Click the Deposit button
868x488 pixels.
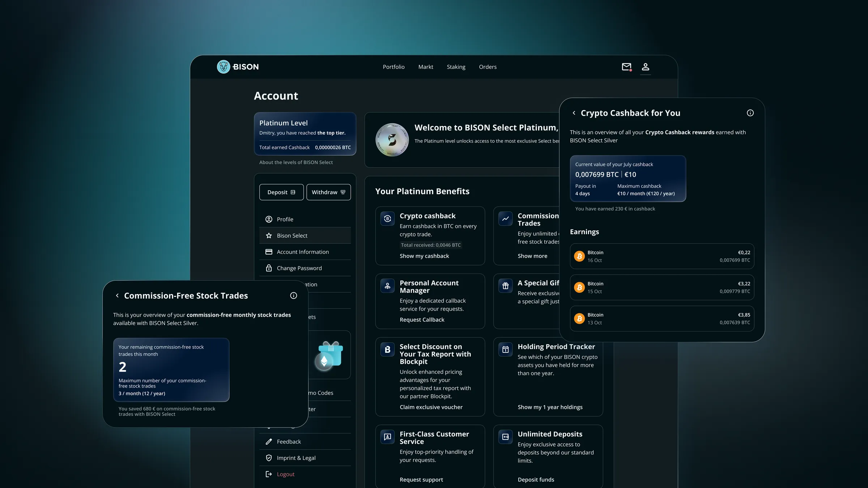(281, 192)
